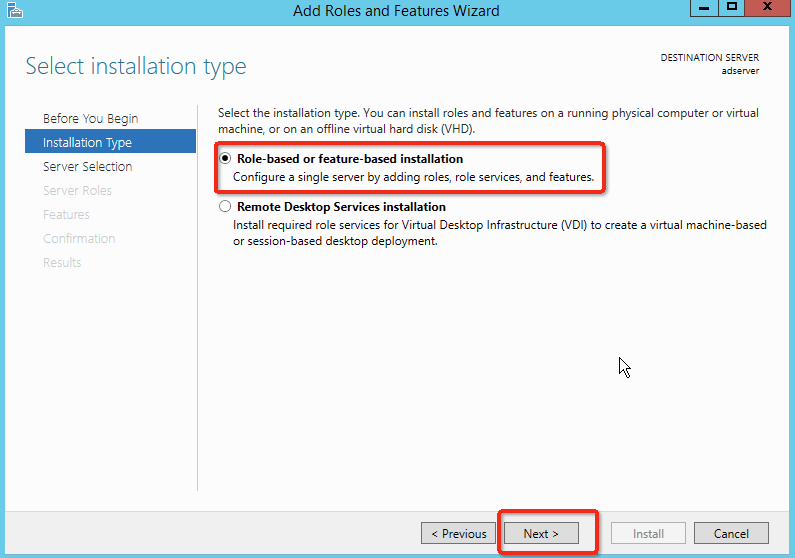
Task: Go to the Before You Begin step
Action: 90,119
